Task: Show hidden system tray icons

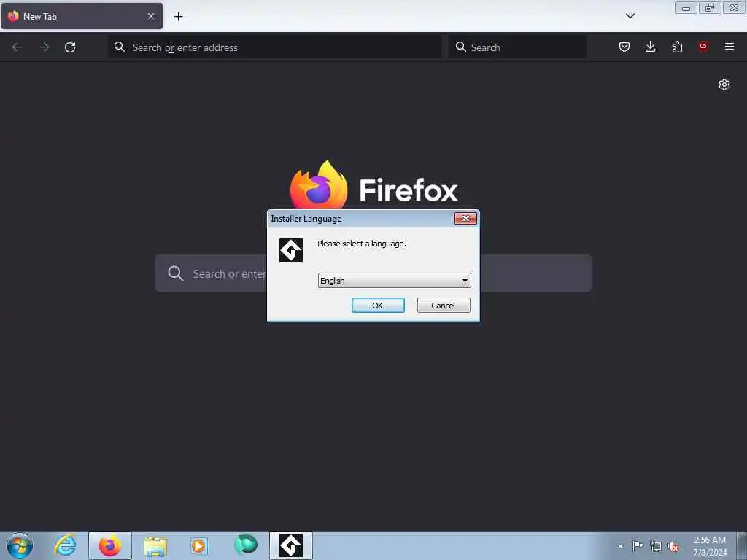Action: (620, 546)
